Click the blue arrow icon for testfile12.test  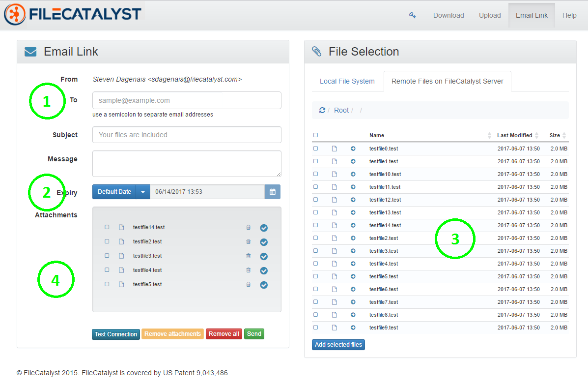(x=353, y=200)
